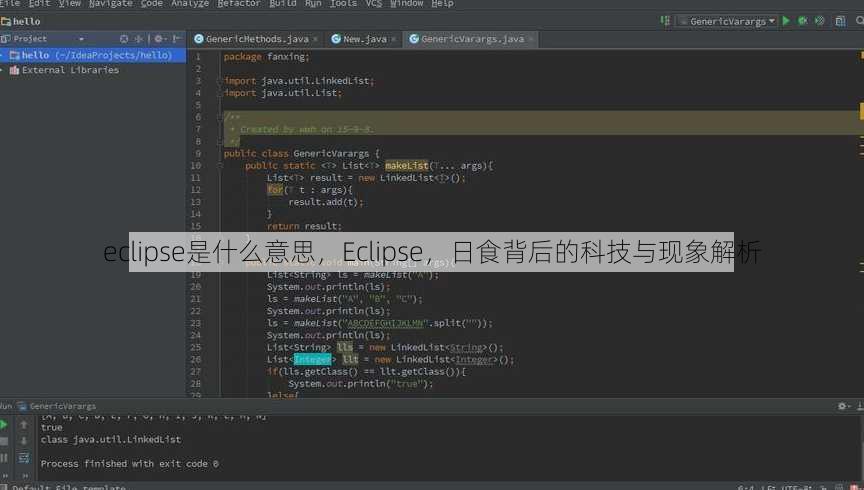Open Project Structure icon in the toolbar
The width and height of the screenshot is (864, 490).
pos(840,21)
